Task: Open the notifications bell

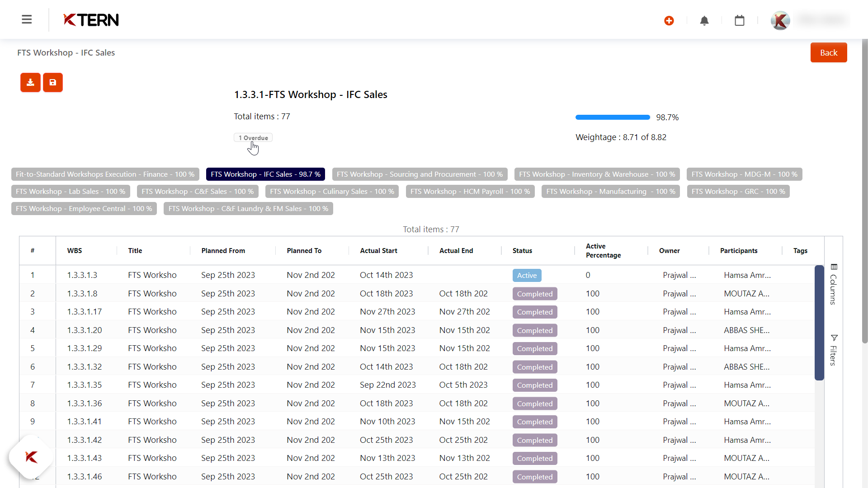Action: coord(704,21)
